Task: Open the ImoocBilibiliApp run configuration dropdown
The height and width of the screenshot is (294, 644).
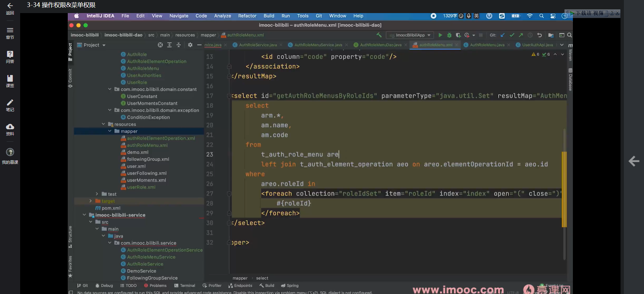Action: 410,35
